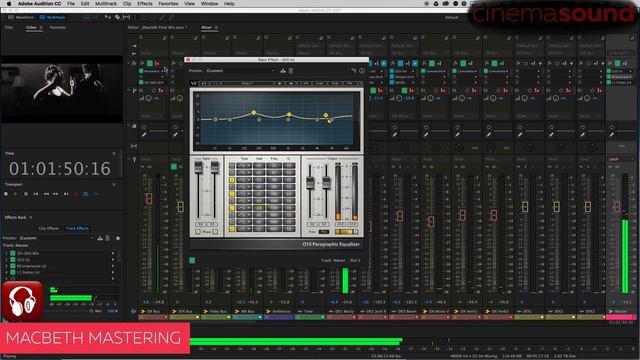Screen dimensions: 640x360
Task: Save preset icon in the Q10 effect window
Action: (283, 71)
